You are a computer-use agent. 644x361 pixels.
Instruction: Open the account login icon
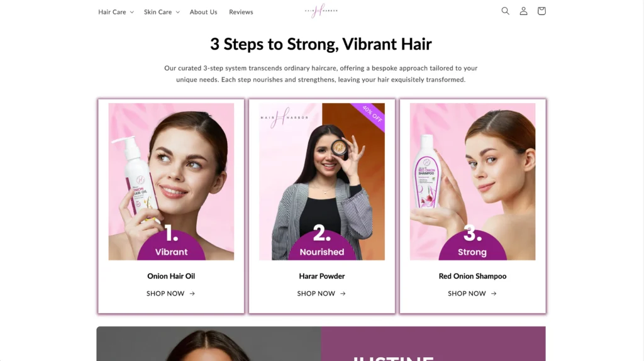[x=523, y=11]
